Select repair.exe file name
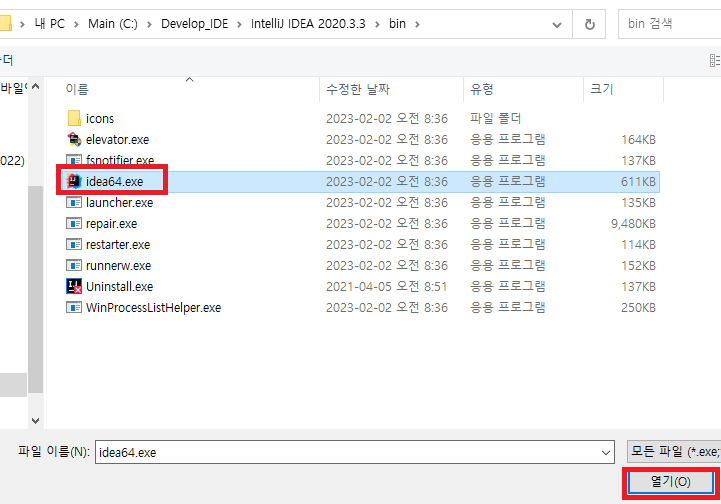The image size is (721, 504). click(111, 224)
